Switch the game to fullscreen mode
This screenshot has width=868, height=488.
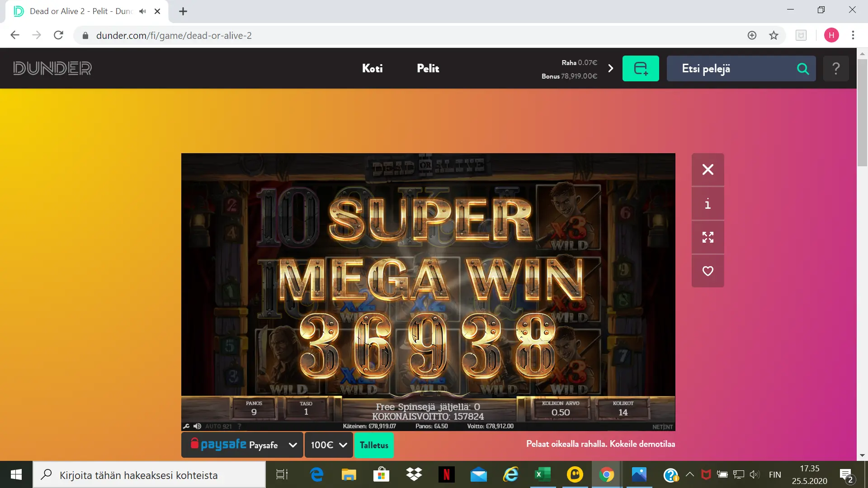pos(708,237)
